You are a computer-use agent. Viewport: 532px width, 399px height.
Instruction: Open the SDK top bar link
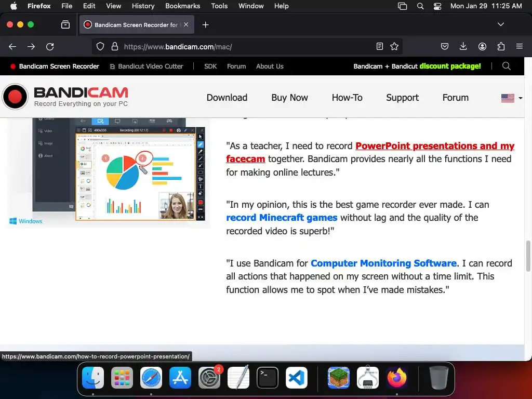[210, 66]
